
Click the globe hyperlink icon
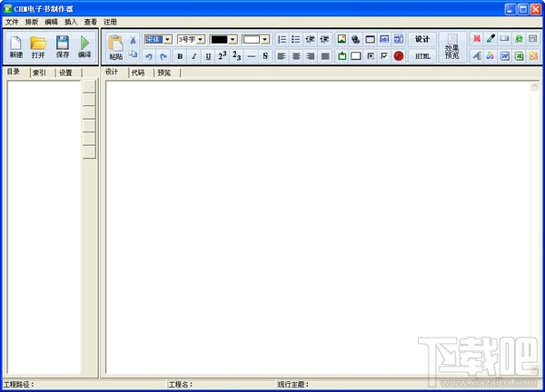coord(355,39)
